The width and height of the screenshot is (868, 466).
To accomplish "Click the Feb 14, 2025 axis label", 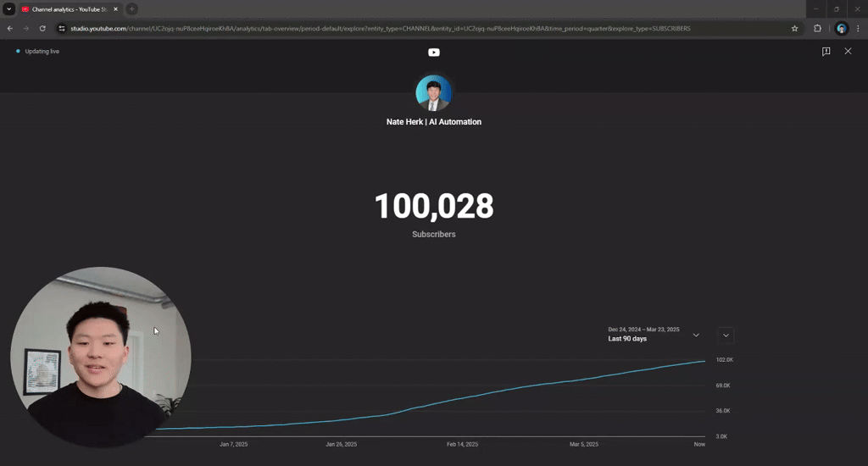I will coord(462,444).
